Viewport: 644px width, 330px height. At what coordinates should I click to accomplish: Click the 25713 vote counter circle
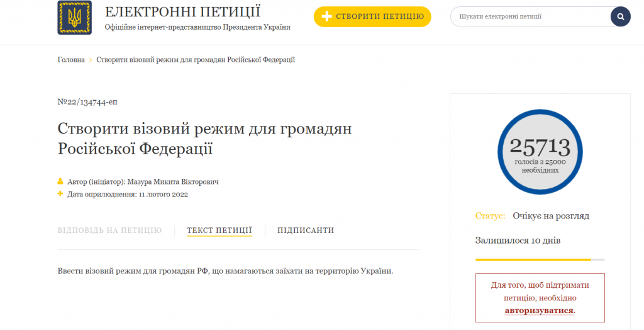[540, 152]
